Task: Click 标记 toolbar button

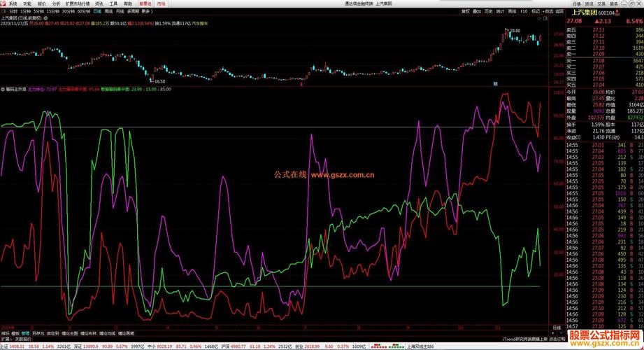Action: point(536,11)
